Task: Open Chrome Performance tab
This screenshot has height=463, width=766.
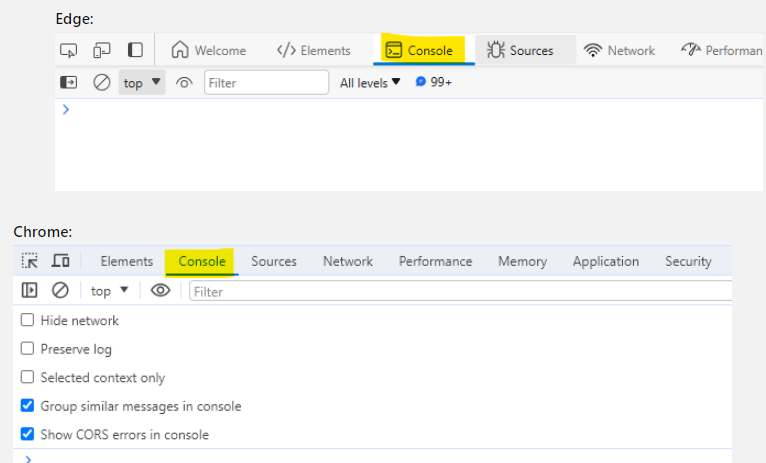Action: point(435,261)
